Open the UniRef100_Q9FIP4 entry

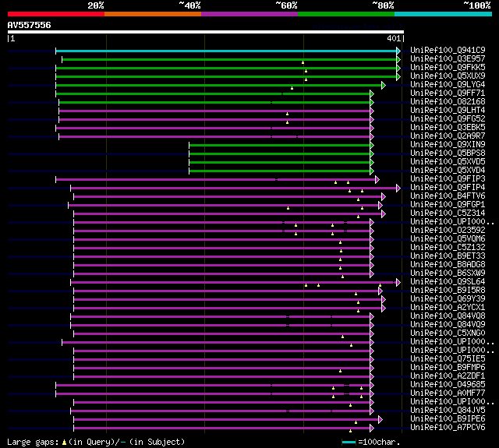[448, 188]
